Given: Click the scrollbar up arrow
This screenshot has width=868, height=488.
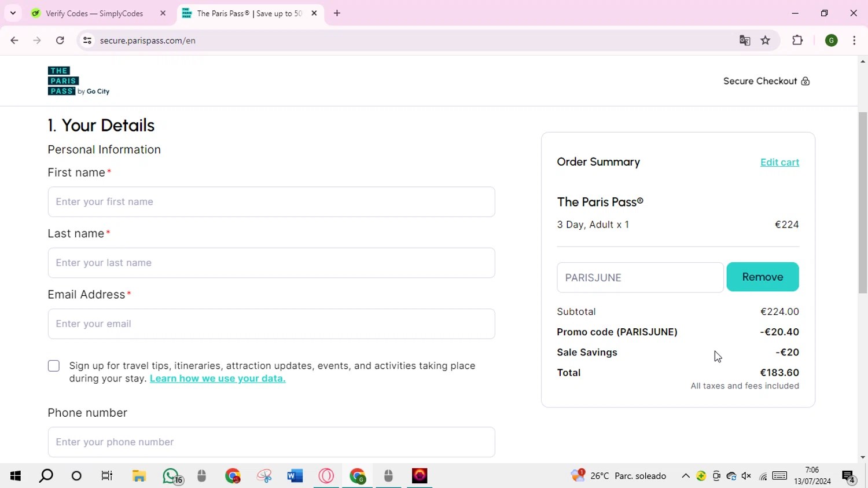Looking at the screenshot, I should (x=863, y=61).
